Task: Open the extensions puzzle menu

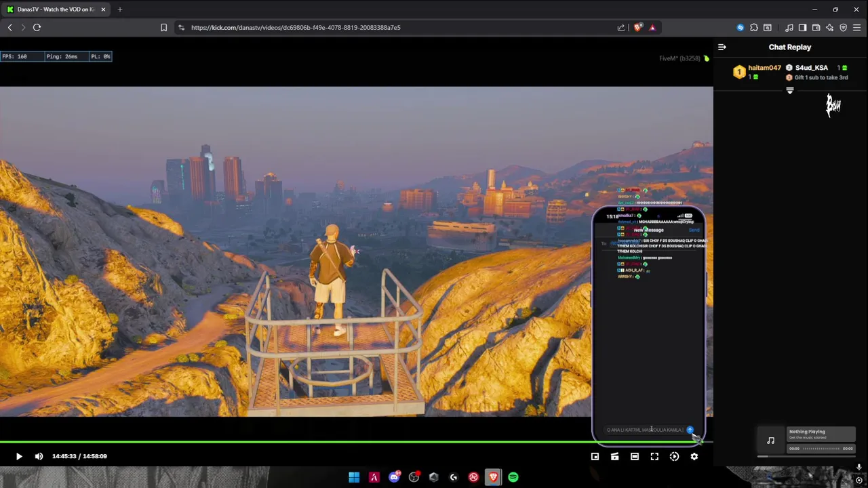Action: [754, 28]
